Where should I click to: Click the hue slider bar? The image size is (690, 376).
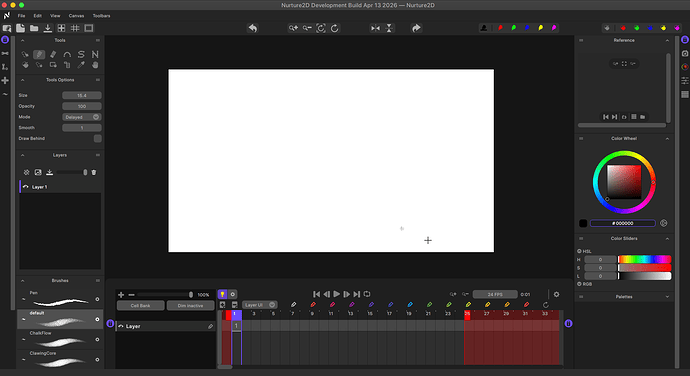645,259
